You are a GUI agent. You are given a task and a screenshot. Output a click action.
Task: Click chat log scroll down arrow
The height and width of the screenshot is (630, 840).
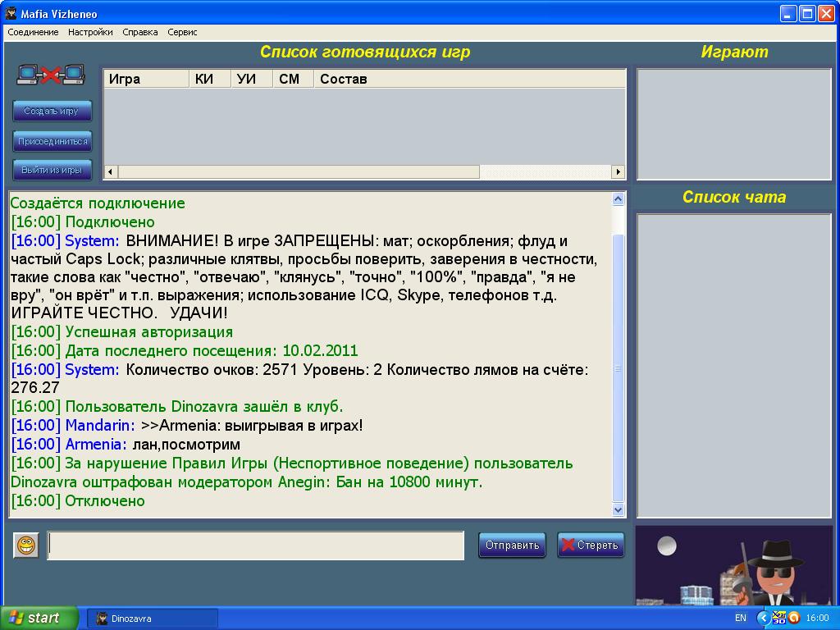coord(618,510)
